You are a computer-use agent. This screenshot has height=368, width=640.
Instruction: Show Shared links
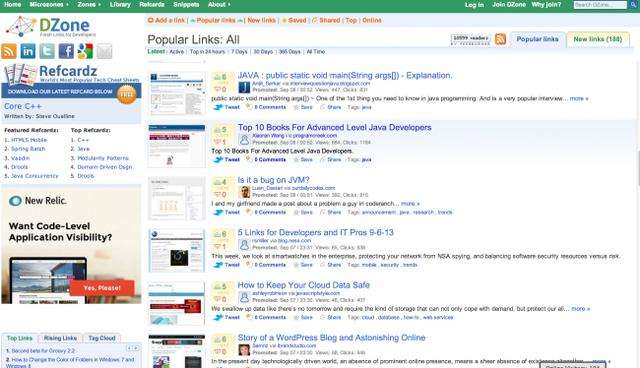pos(326,20)
